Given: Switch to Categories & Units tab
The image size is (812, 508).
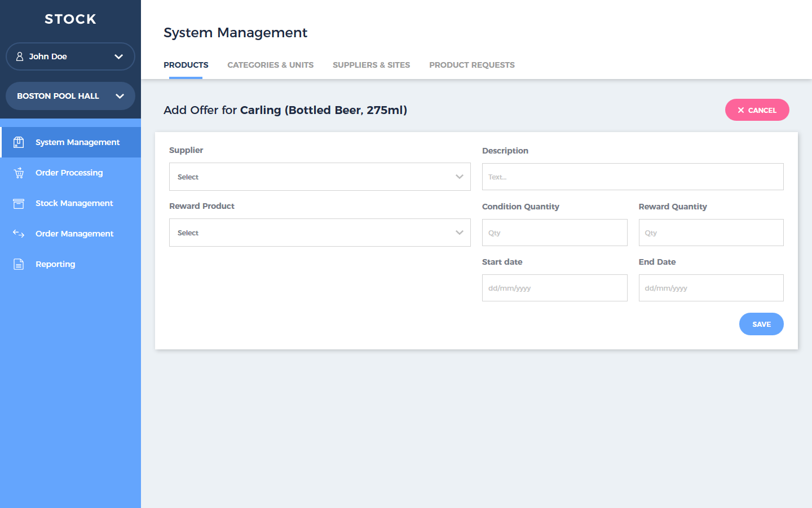Looking at the screenshot, I should coord(270,65).
